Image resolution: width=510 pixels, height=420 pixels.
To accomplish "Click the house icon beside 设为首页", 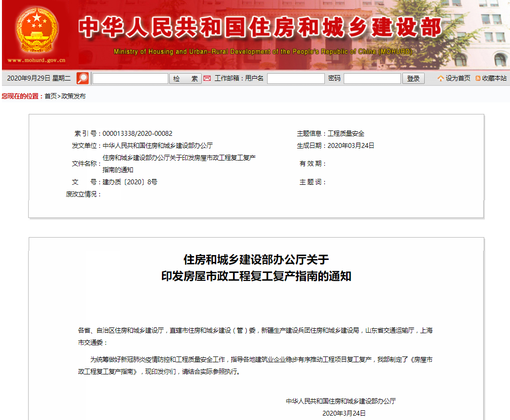I will tap(441, 79).
